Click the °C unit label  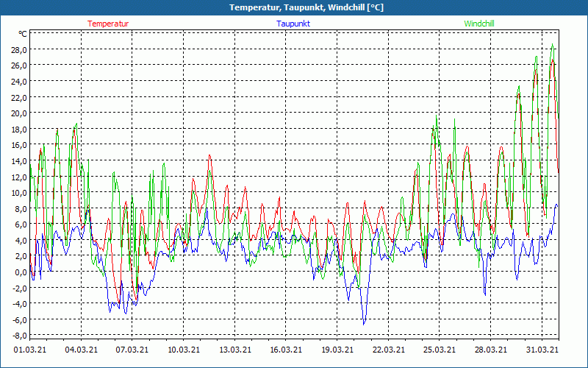(23, 34)
